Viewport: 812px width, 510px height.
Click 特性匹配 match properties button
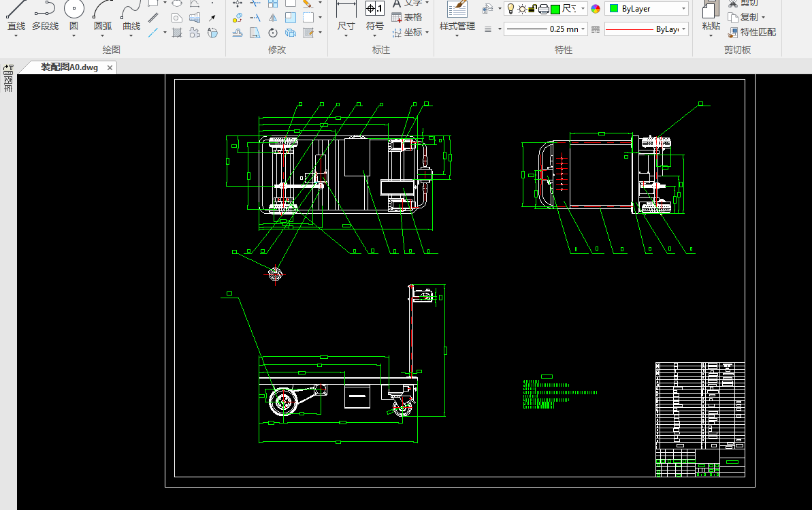pyautogui.click(x=752, y=32)
